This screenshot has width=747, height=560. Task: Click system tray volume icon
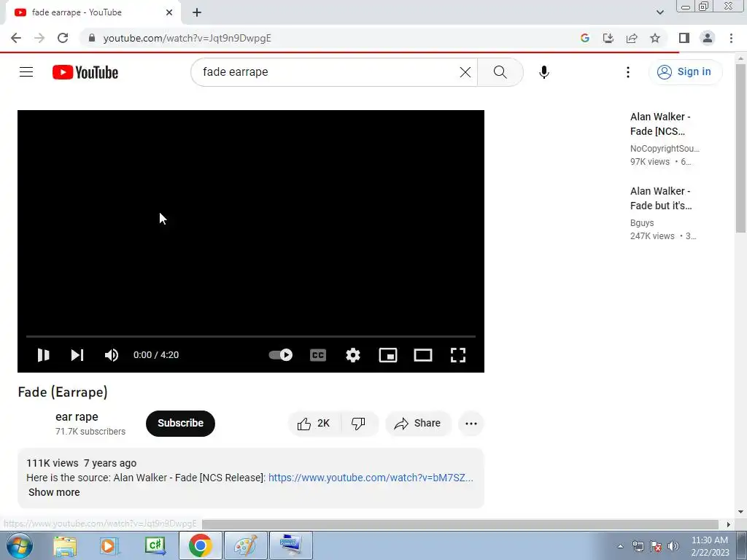click(x=673, y=546)
